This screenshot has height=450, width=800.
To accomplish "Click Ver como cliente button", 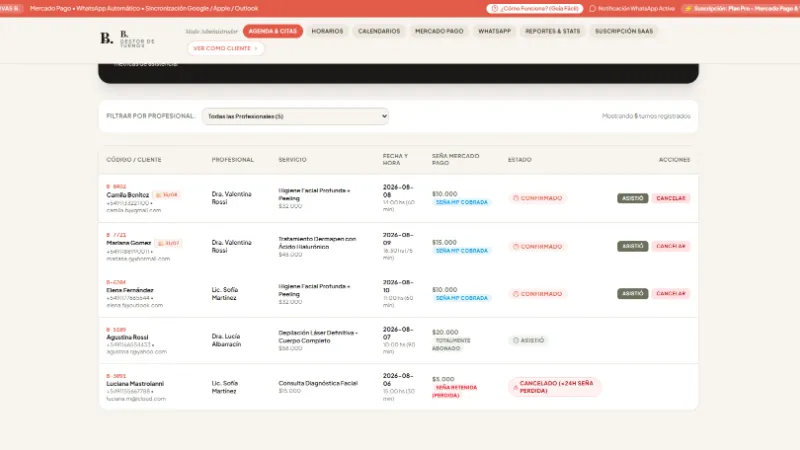I will click(x=226, y=48).
